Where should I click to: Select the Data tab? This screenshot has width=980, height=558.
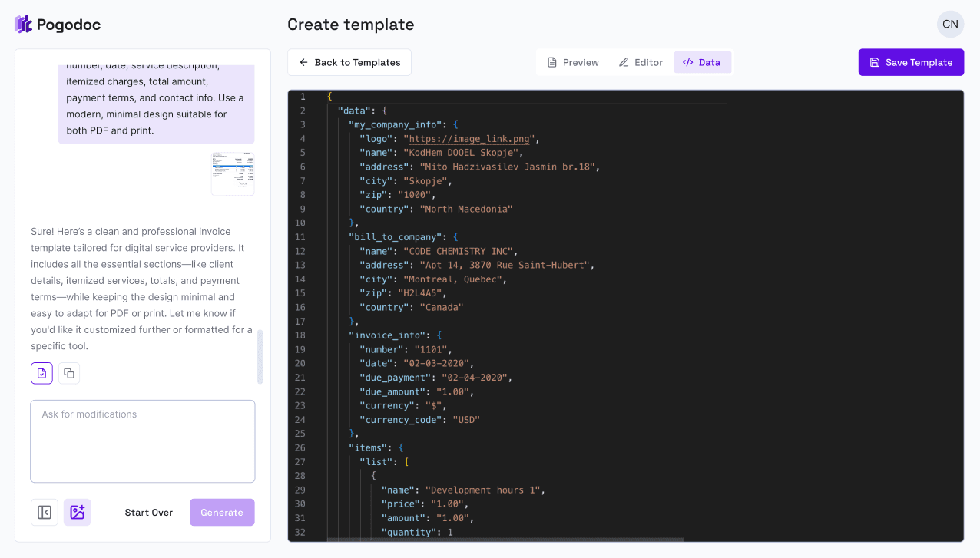(x=702, y=62)
